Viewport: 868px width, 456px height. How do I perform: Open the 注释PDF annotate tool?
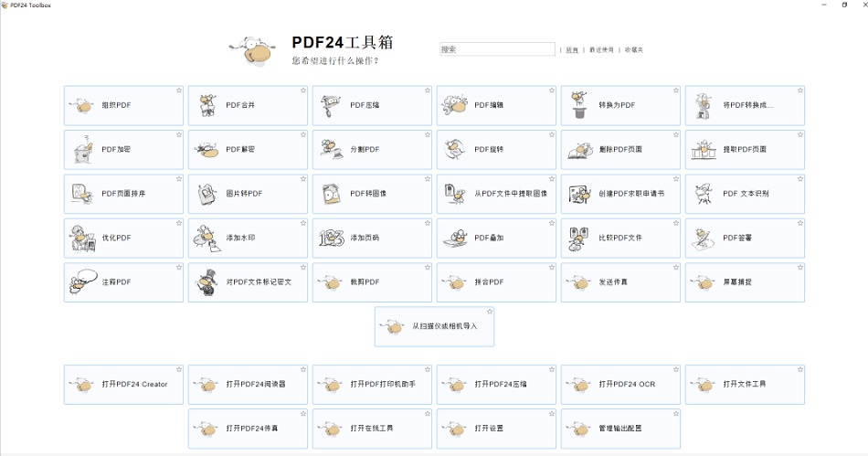[123, 282]
